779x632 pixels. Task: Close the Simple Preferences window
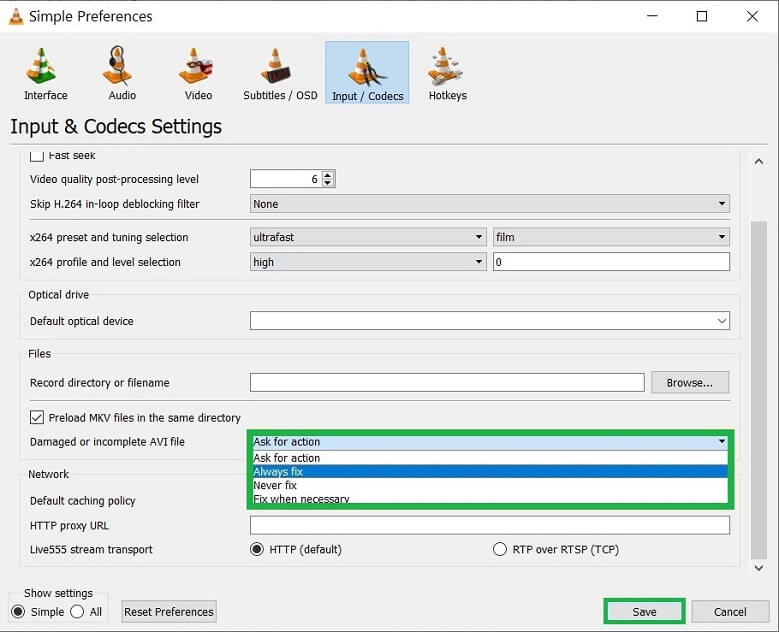(752, 16)
